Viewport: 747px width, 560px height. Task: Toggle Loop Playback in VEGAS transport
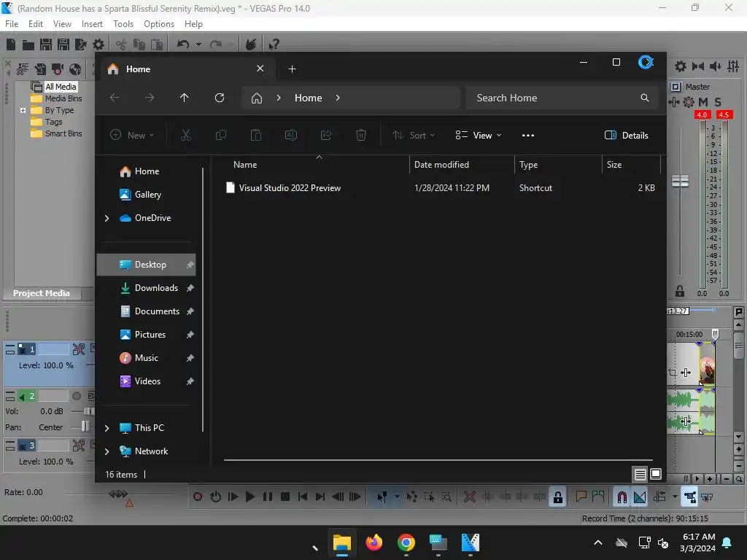(x=215, y=497)
